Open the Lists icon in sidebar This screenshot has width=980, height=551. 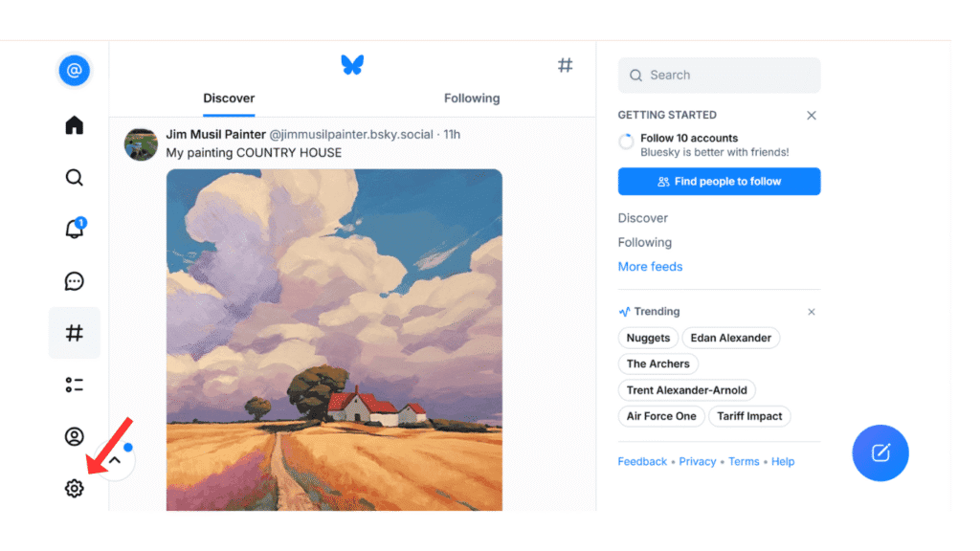pyautogui.click(x=74, y=385)
